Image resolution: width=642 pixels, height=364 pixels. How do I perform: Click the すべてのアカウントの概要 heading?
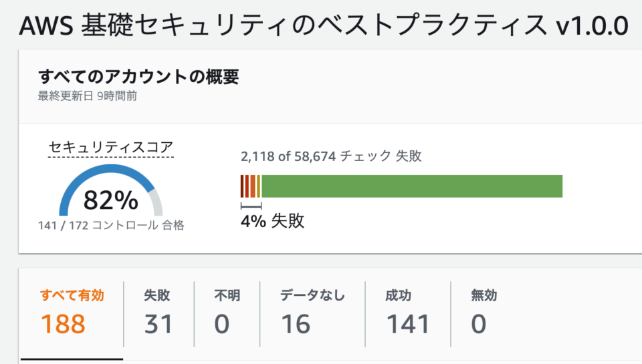point(138,77)
